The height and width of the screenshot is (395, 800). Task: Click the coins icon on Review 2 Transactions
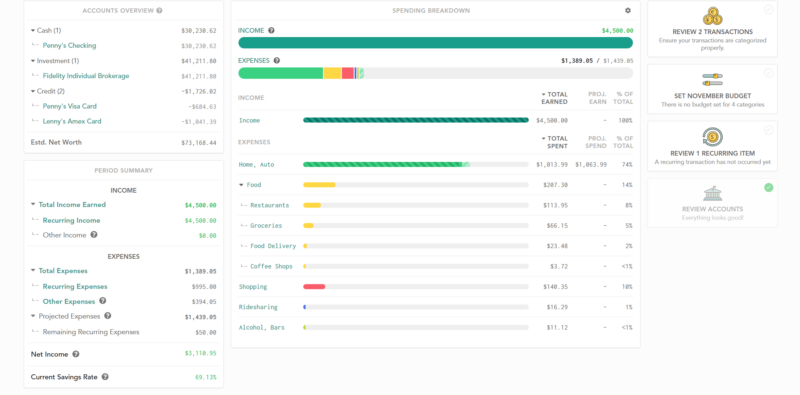[712, 16]
